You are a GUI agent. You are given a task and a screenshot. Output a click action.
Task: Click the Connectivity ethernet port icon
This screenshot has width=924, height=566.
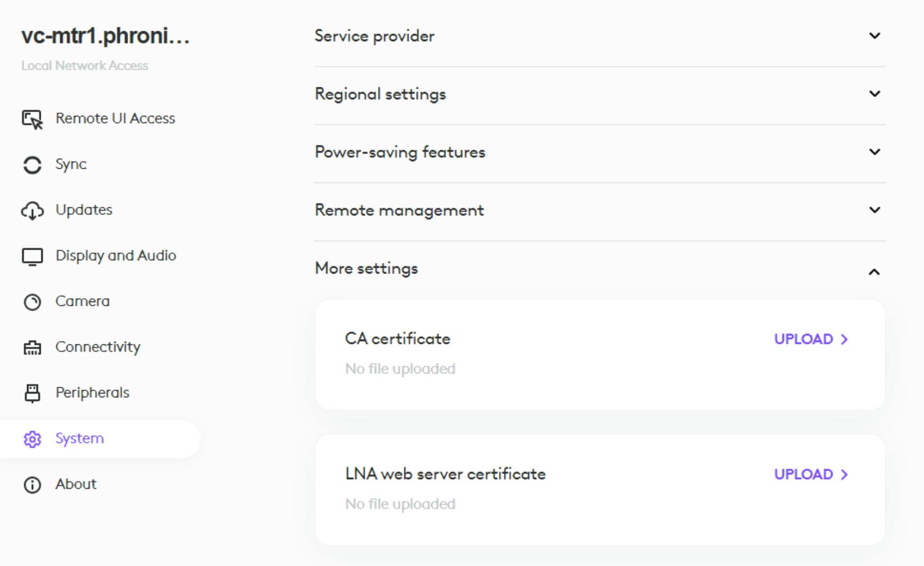click(x=32, y=348)
